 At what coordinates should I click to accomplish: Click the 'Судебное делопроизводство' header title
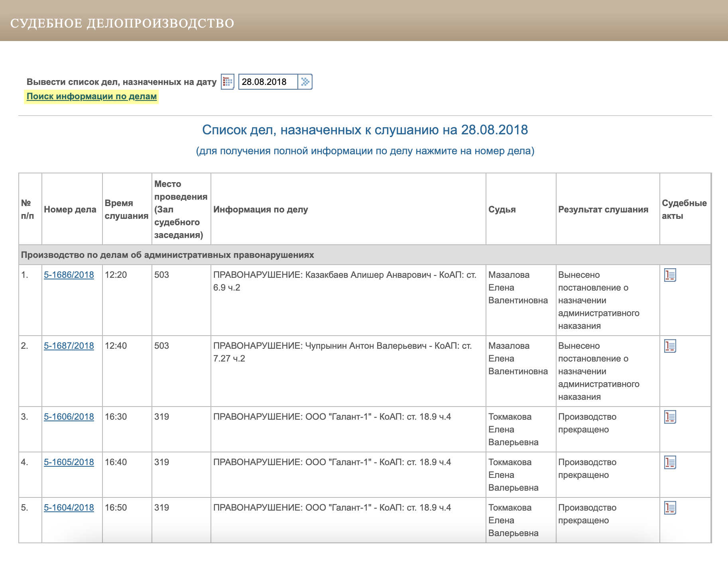[x=122, y=23]
